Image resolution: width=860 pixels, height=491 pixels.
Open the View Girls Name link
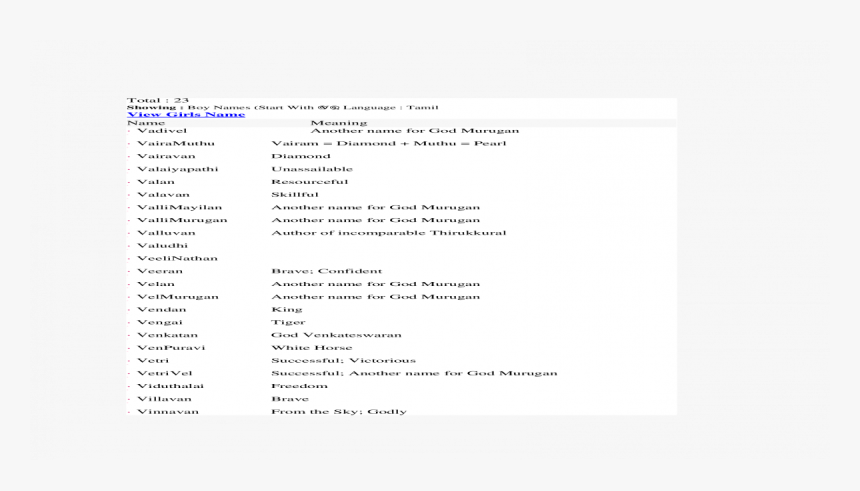[186, 115]
